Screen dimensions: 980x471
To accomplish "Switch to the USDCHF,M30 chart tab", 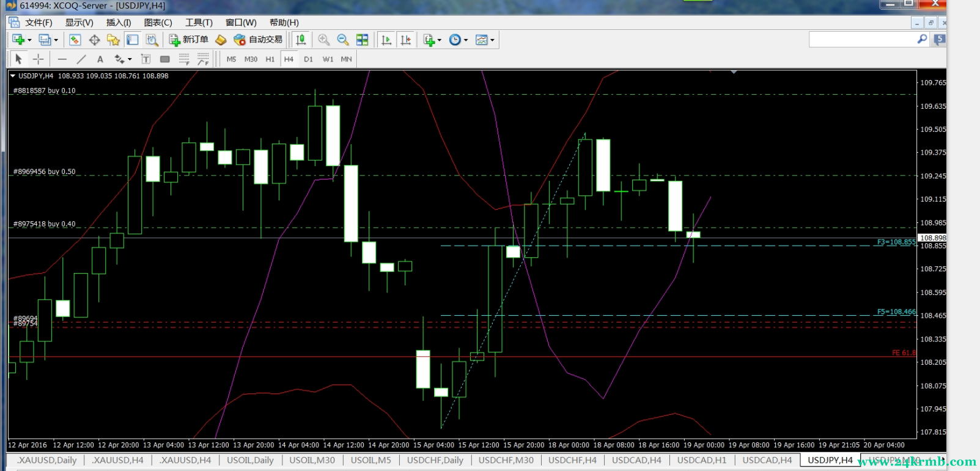I will pyautogui.click(x=506, y=460).
